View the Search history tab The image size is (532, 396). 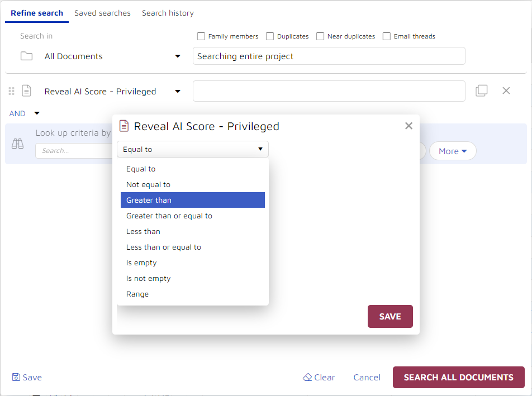(168, 13)
